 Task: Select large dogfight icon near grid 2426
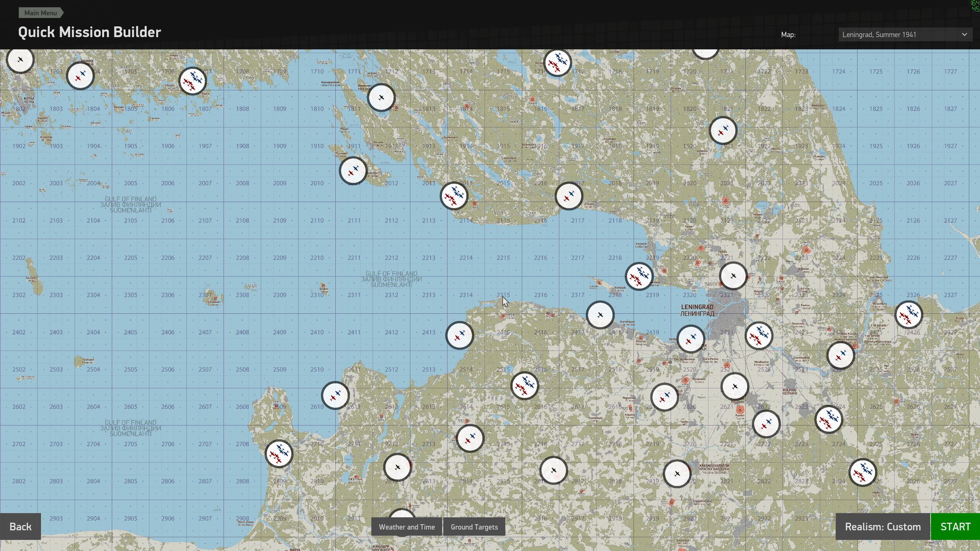[x=909, y=315]
